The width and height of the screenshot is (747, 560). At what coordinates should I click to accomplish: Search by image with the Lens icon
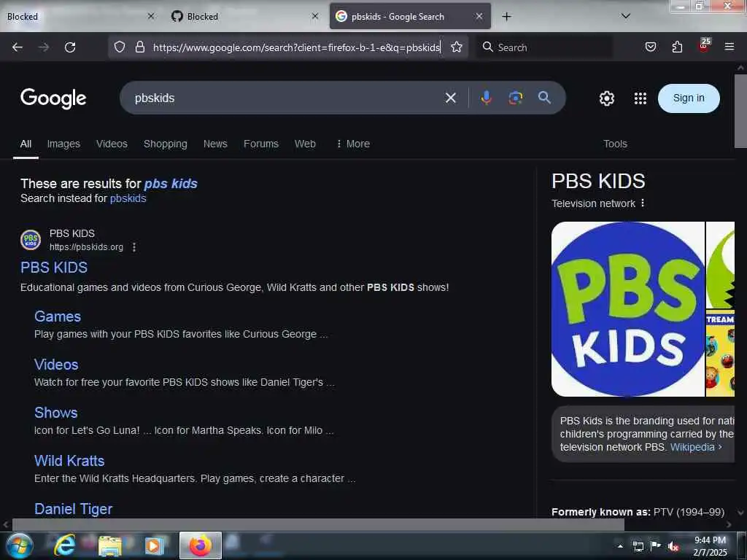[516, 98]
